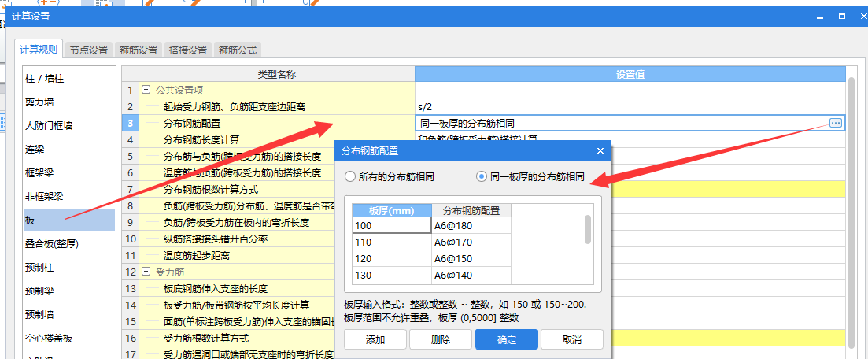Select 连梁 in component list

point(69,150)
